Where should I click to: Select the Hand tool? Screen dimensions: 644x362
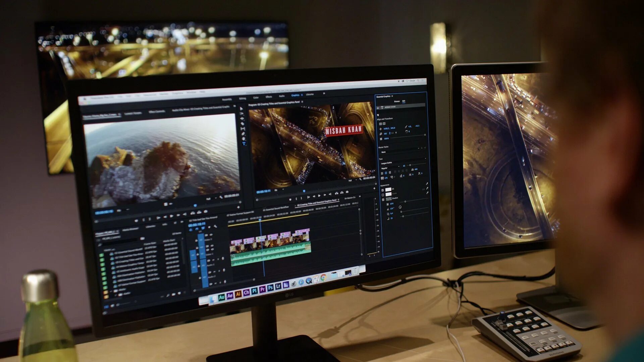pos(244,138)
